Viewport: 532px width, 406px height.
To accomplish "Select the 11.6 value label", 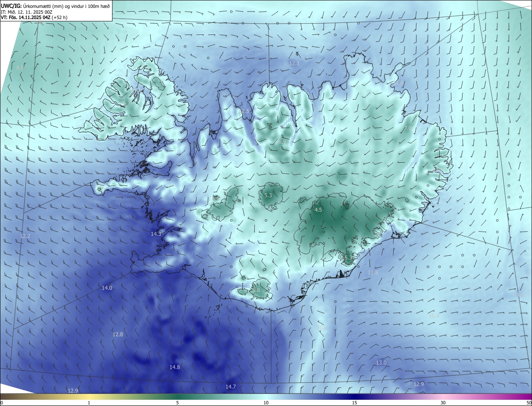I will [x=399, y=83].
